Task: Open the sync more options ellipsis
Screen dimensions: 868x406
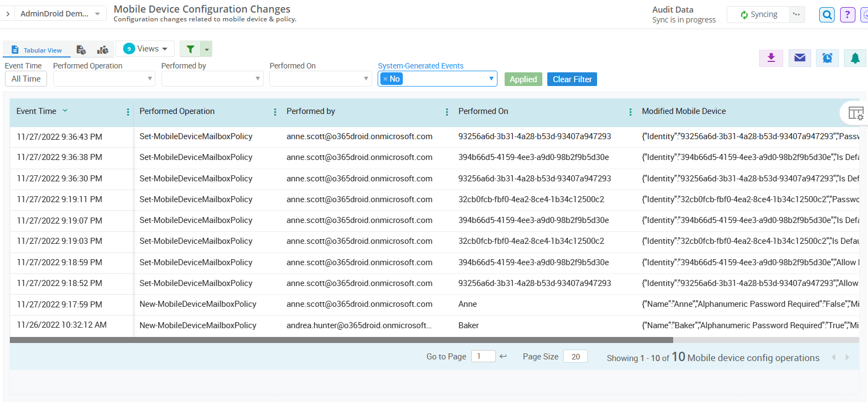Action: click(x=796, y=15)
